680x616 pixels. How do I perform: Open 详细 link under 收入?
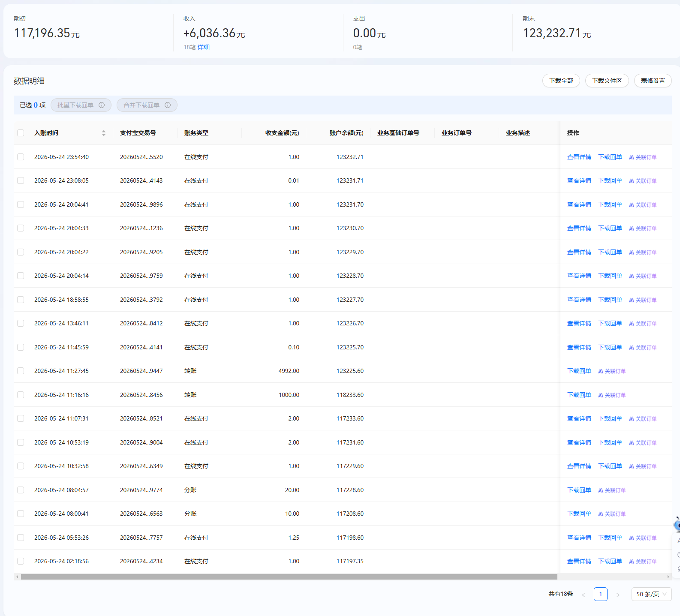(x=204, y=47)
